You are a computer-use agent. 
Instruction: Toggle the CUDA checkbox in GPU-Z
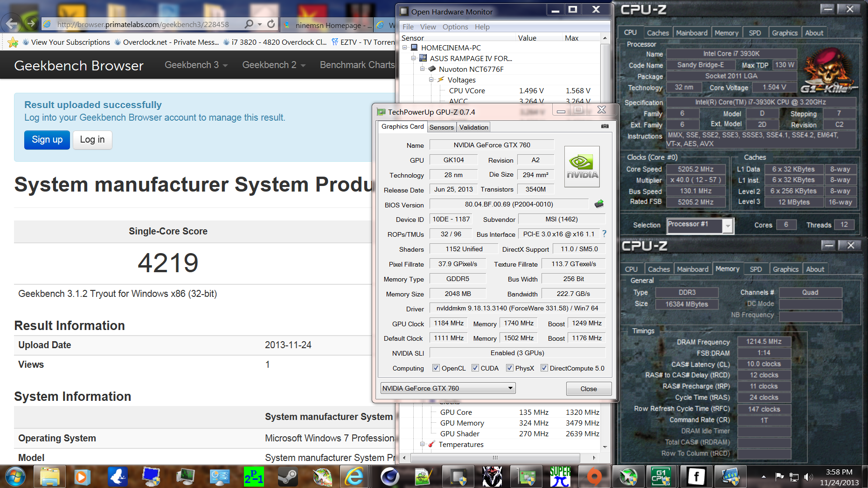point(475,368)
